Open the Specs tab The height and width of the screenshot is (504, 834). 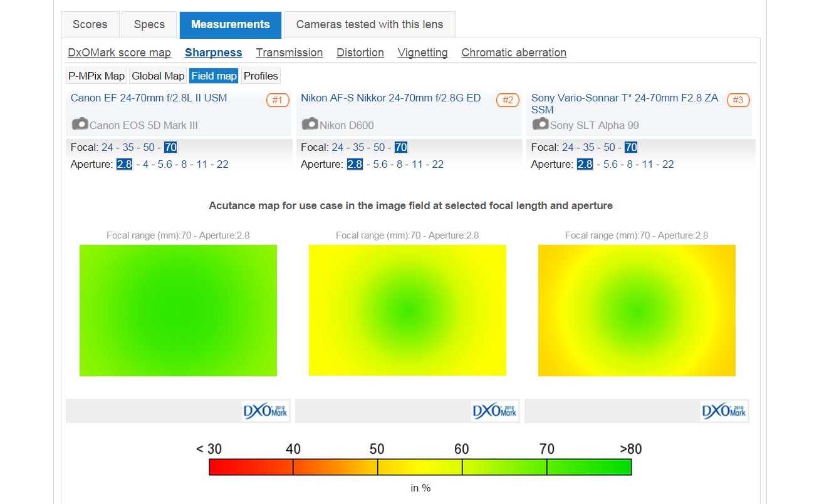tap(149, 24)
